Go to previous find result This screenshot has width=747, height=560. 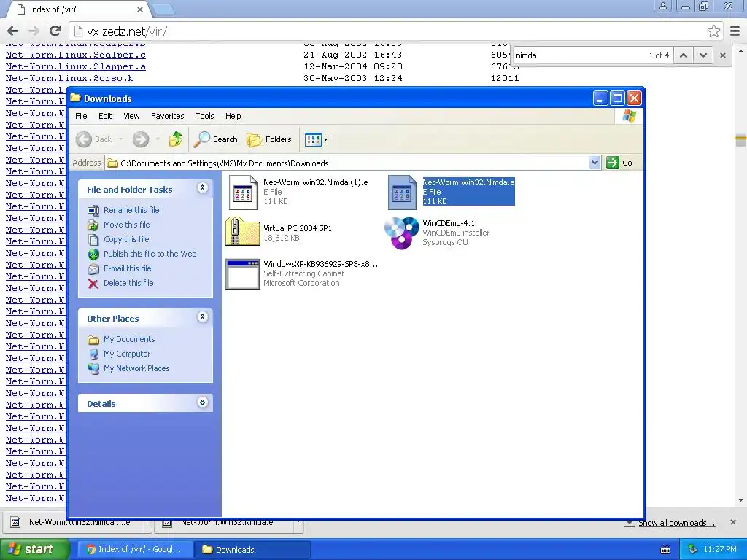point(683,55)
